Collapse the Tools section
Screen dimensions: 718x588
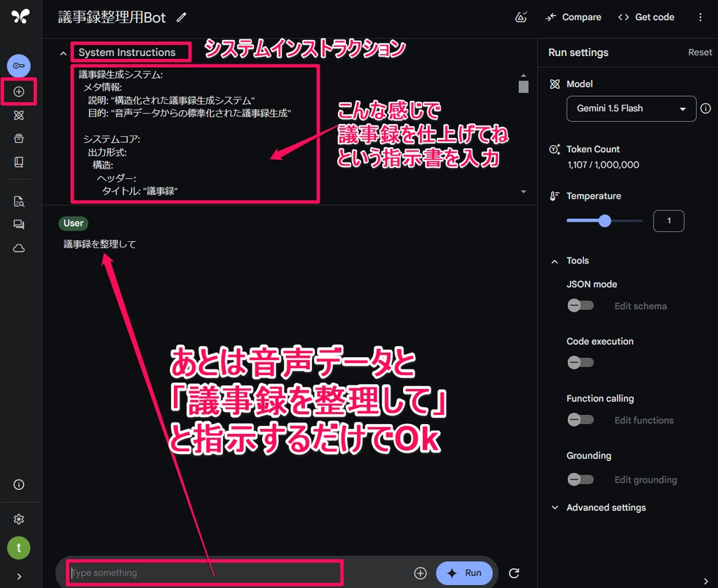(555, 261)
